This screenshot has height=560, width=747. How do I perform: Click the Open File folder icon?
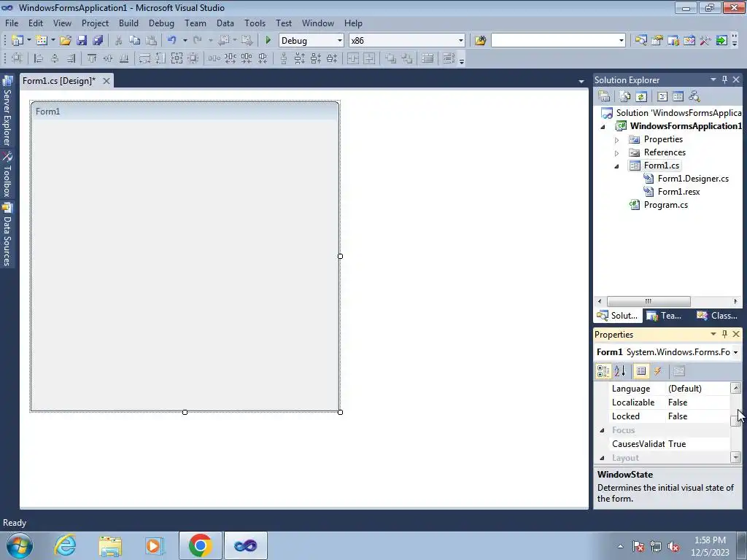65,41
